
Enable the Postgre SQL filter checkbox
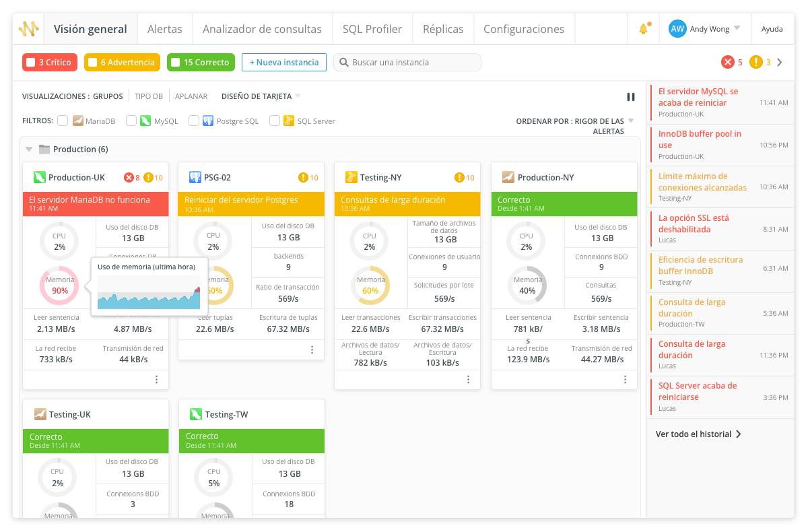pos(194,121)
